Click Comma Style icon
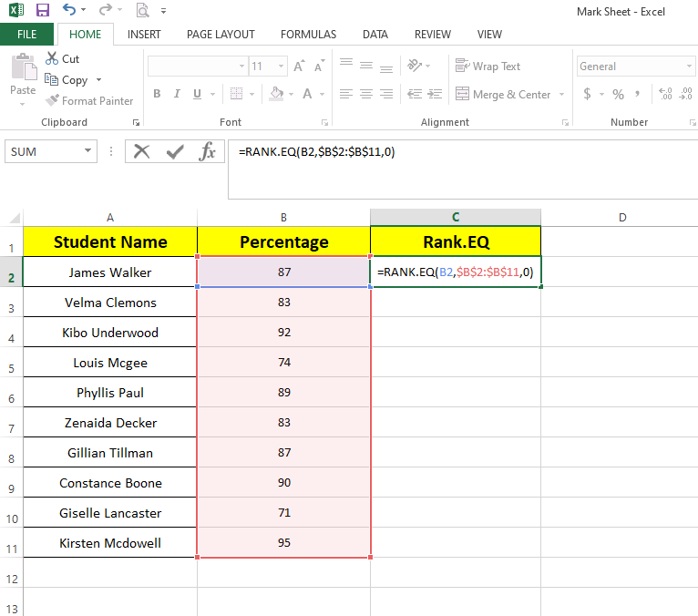The height and width of the screenshot is (616, 698). coord(638,94)
